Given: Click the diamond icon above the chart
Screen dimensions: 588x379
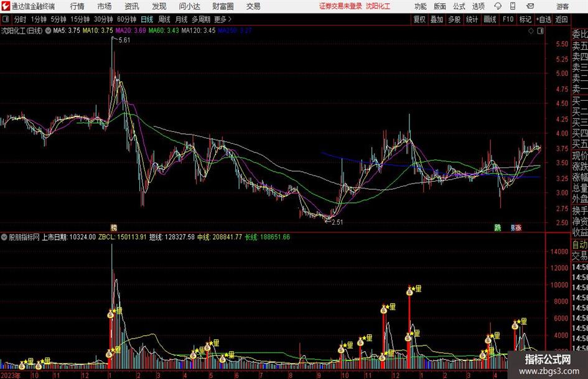Looking at the screenshot, I should click(x=531, y=31).
